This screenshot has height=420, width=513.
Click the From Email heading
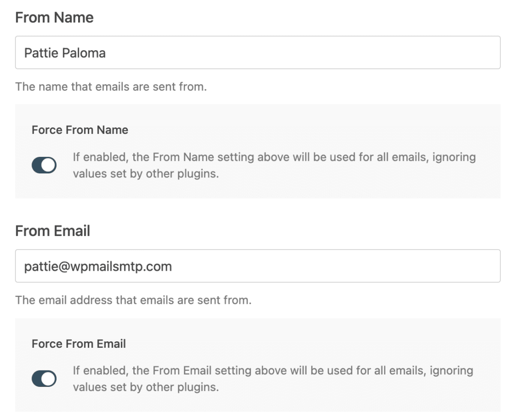[52, 231]
